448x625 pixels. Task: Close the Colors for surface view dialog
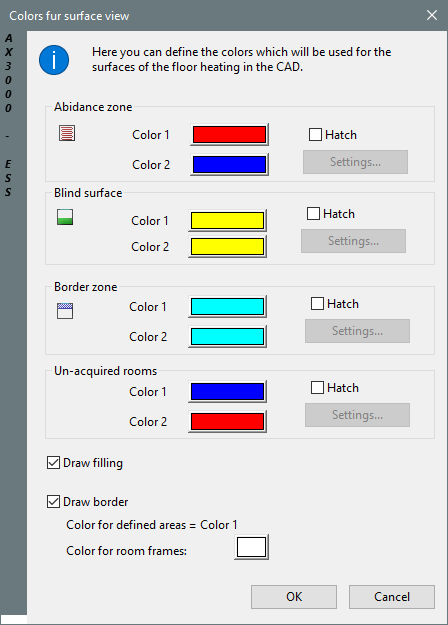(x=432, y=16)
